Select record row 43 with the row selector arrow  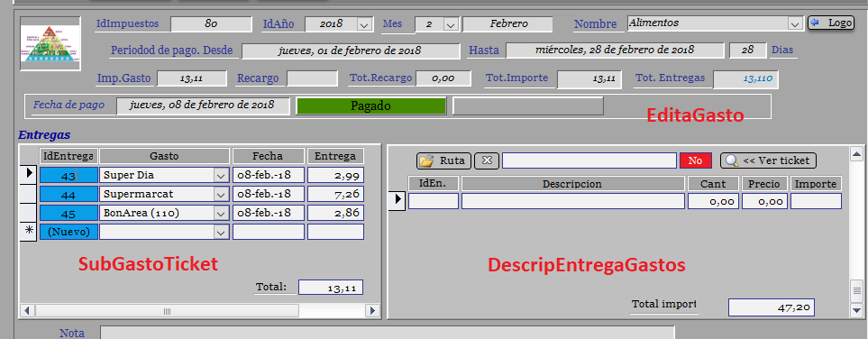(x=29, y=175)
